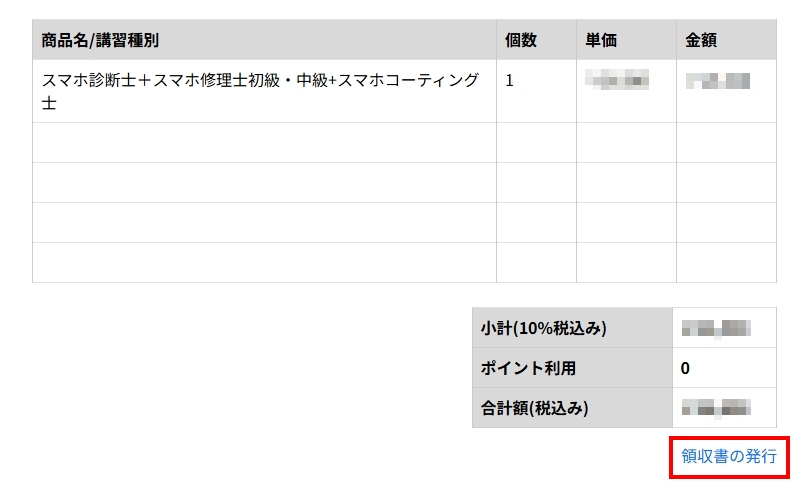Screen dimensions: 811x499
Task: Click the 領収書の発行 link
Action: (x=728, y=456)
